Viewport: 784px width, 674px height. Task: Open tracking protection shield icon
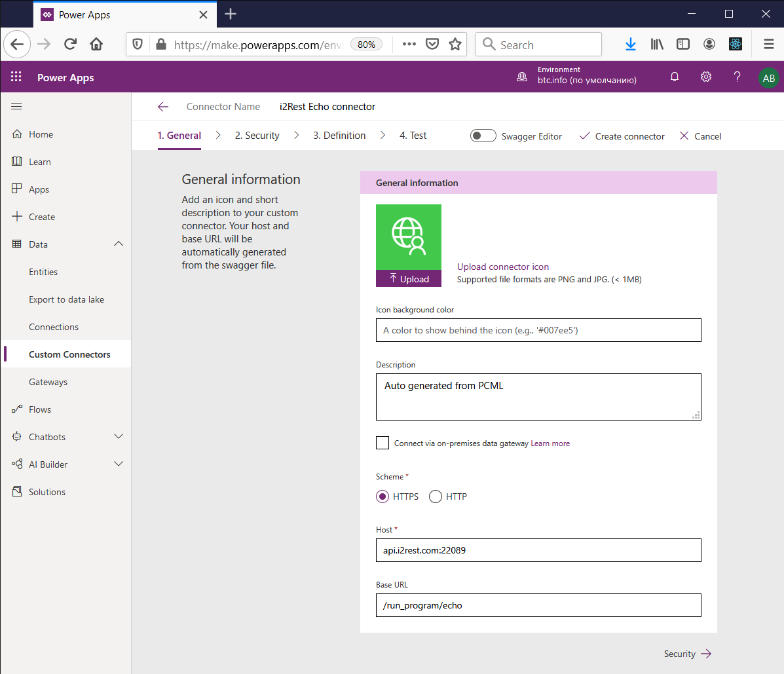click(138, 45)
